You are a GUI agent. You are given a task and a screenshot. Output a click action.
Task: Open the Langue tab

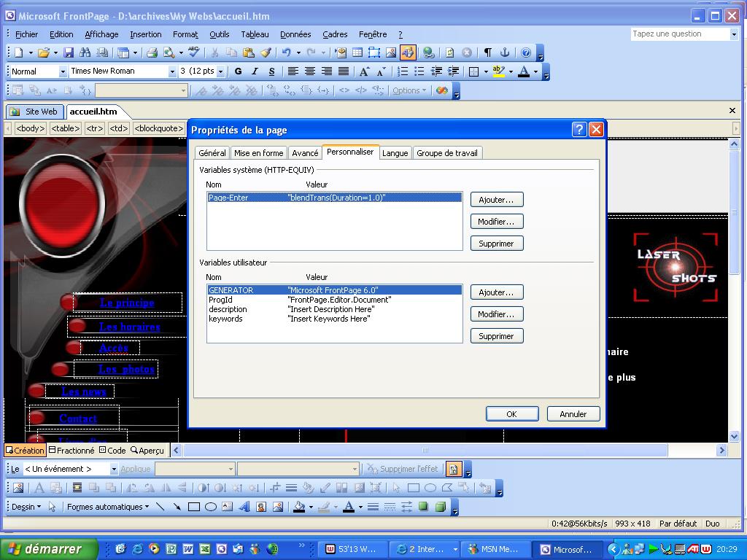(x=395, y=153)
